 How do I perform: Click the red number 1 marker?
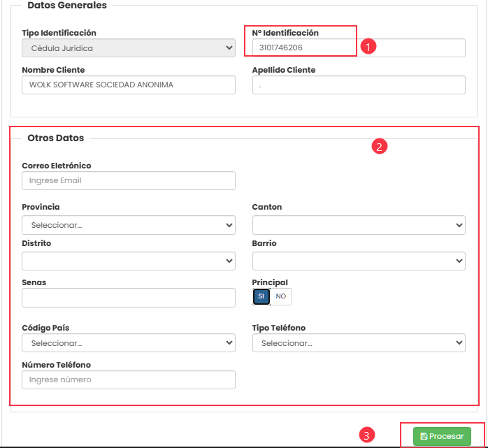tap(369, 45)
